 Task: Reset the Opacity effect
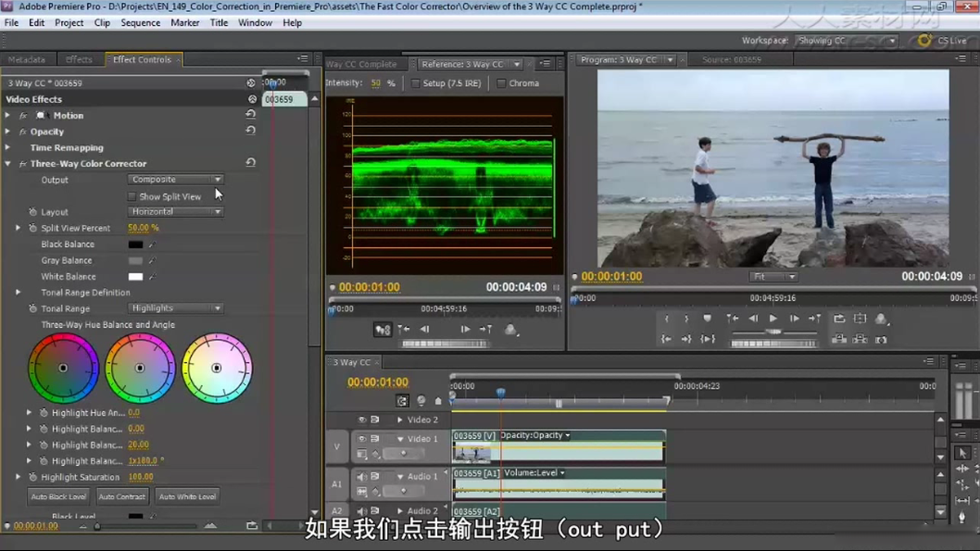click(x=251, y=131)
